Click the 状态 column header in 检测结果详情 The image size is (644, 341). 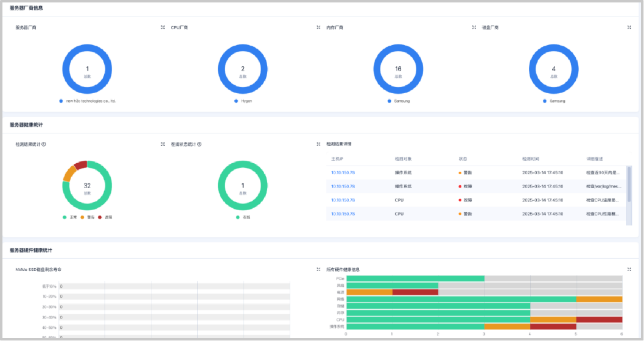(x=463, y=159)
